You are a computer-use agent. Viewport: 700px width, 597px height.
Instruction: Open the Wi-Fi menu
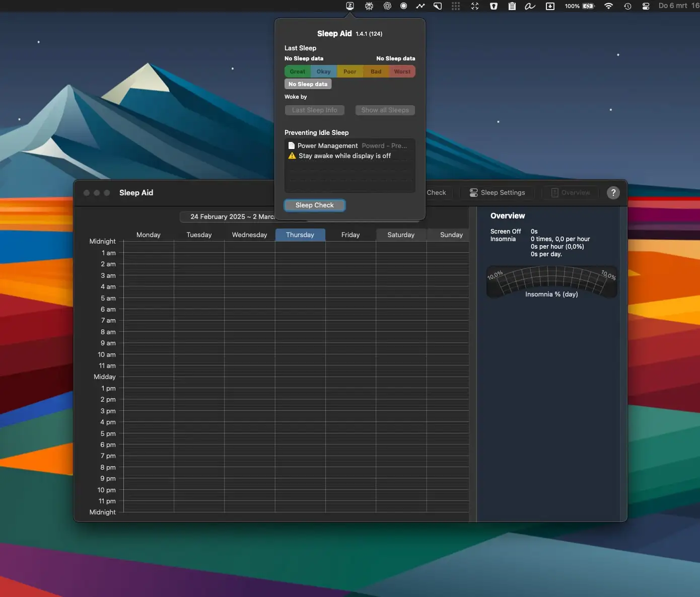tap(608, 6)
